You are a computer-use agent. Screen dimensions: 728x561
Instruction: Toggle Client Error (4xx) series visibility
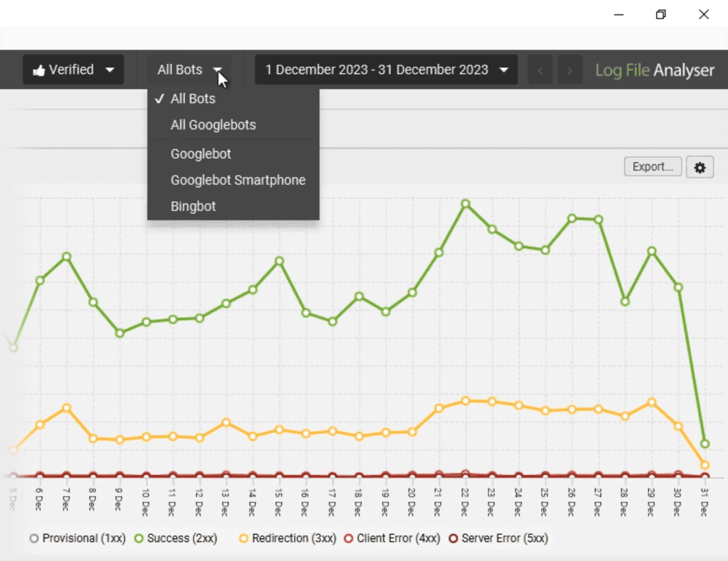(x=348, y=538)
